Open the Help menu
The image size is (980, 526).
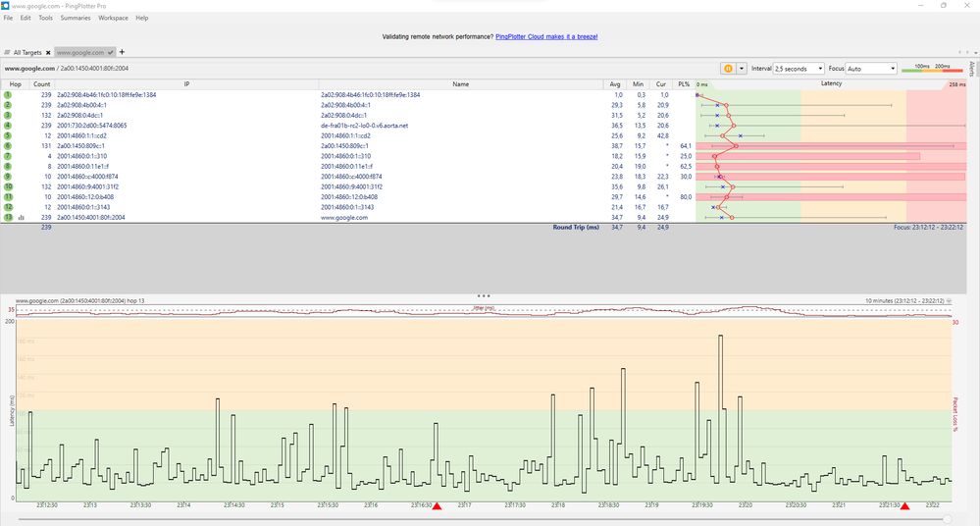pos(142,18)
